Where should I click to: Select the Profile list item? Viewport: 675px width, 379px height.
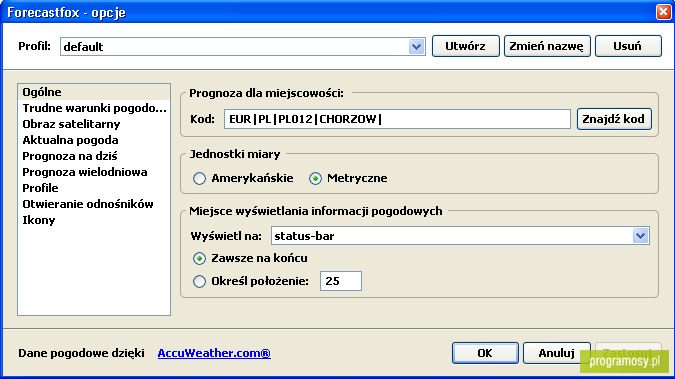pos(94,188)
